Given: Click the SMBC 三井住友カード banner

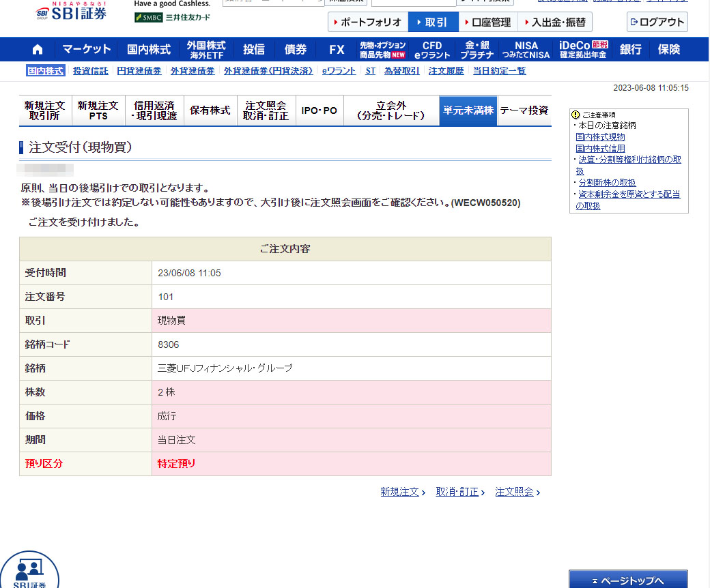Looking at the screenshot, I should (x=173, y=17).
